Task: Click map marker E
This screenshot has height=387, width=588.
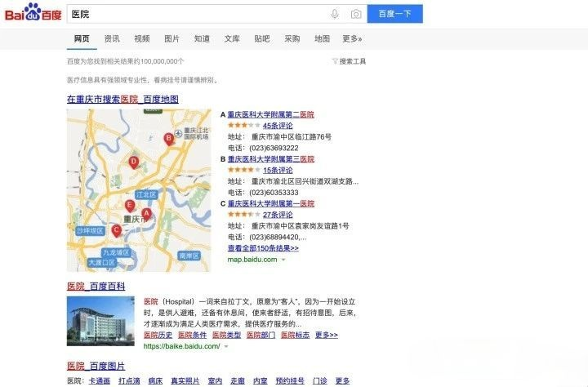Action: [130, 206]
